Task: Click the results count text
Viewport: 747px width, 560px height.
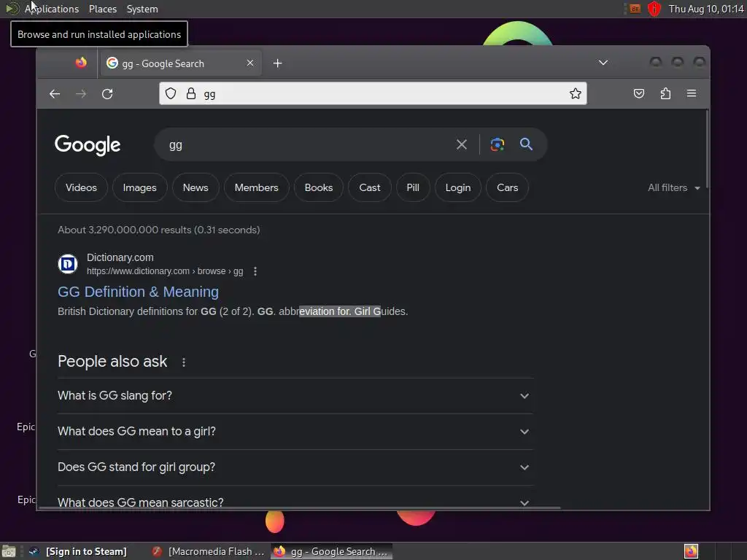Action: pos(158,230)
